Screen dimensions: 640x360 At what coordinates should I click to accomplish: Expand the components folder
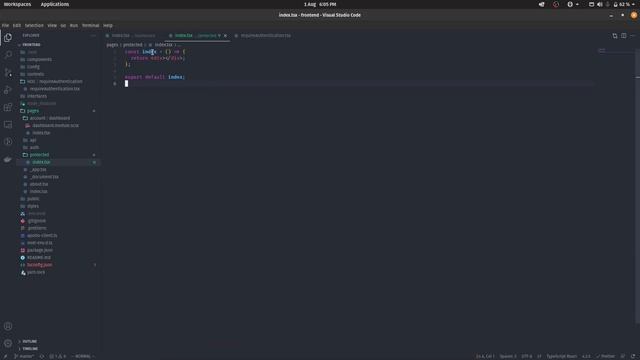pyautogui.click(x=39, y=60)
